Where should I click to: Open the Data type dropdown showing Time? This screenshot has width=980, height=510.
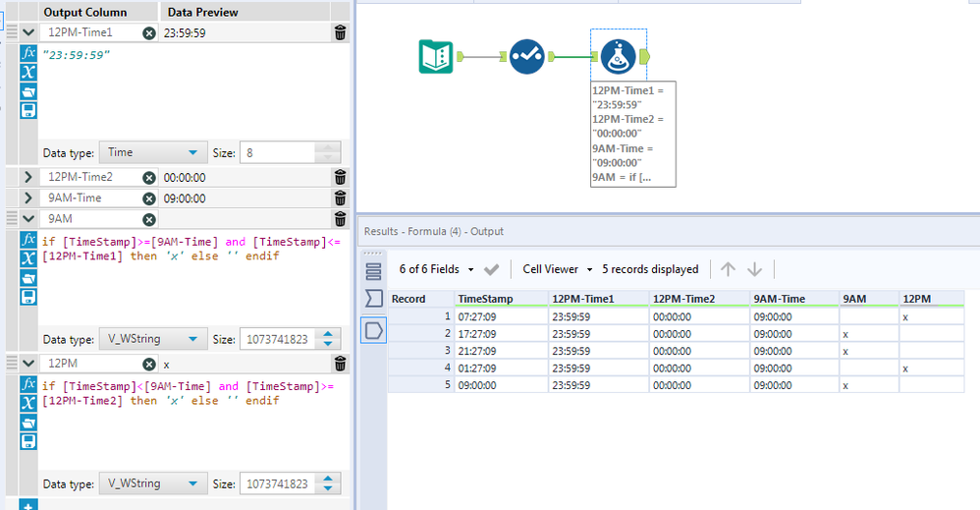point(151,152)
